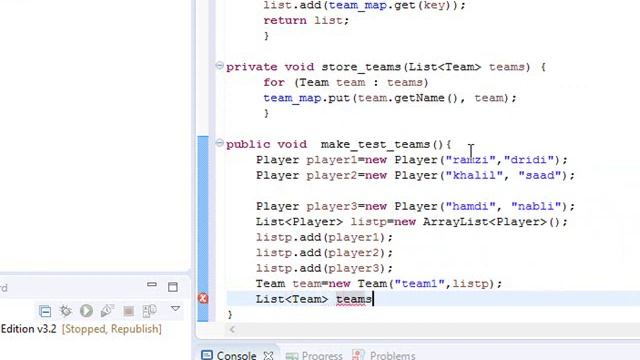Viewport: 640px width, 360px height.
Task: Place cursor after List<Team> teams
Action: pyautogui.click(x=373, y=299)
